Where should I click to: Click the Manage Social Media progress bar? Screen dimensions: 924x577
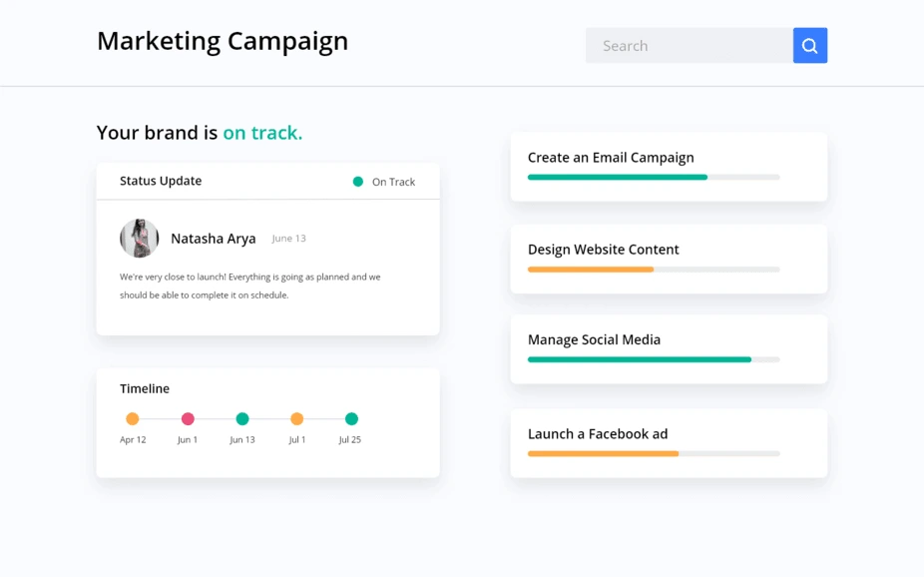click(653, 359)
